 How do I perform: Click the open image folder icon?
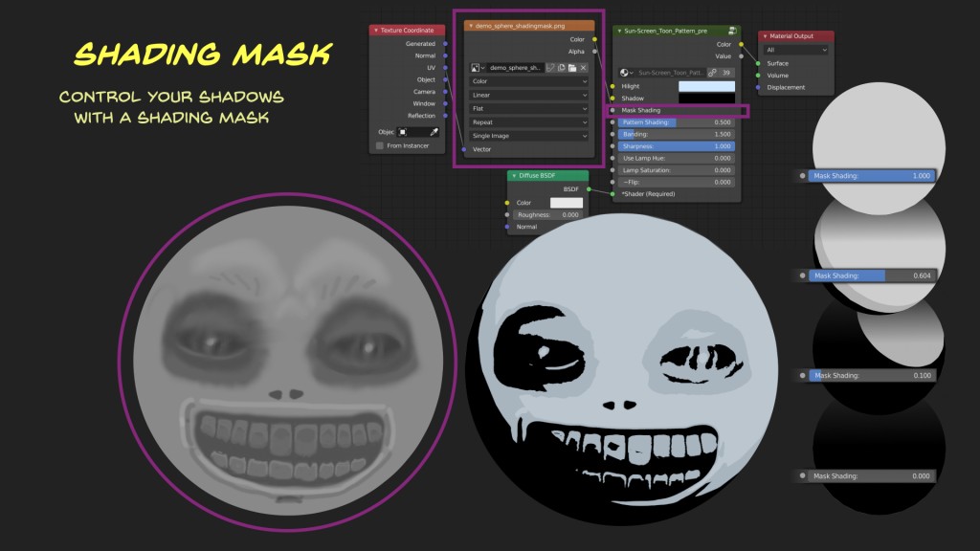pyautogui.click(x=571, y=68)
